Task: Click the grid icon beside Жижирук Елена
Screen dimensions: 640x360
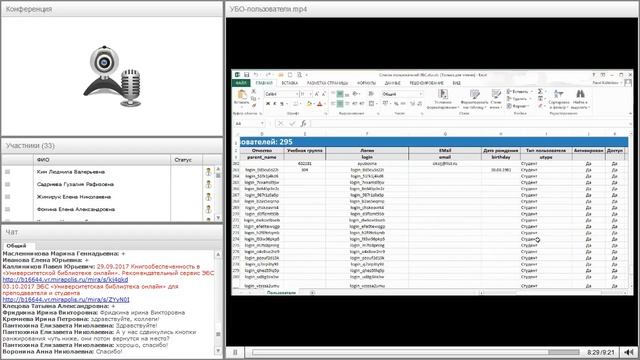Action: 7,197
